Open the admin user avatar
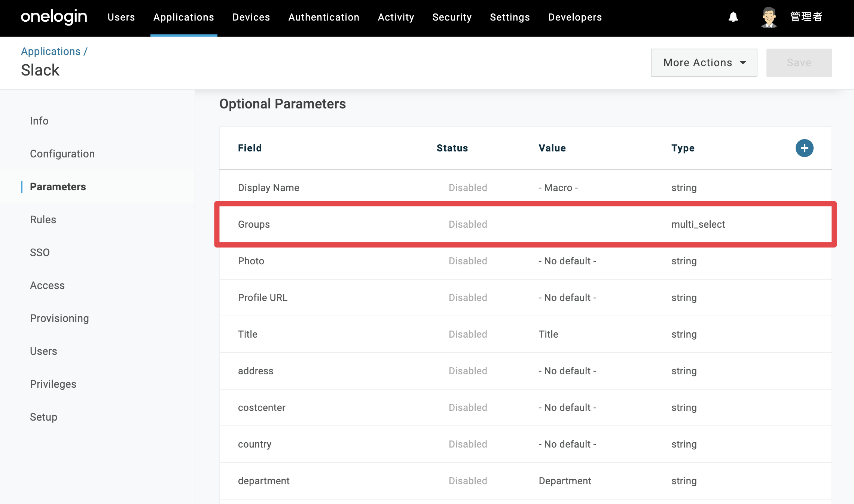Image resolution: width=854 pixels, height=504 pixels. click(769, 17)
